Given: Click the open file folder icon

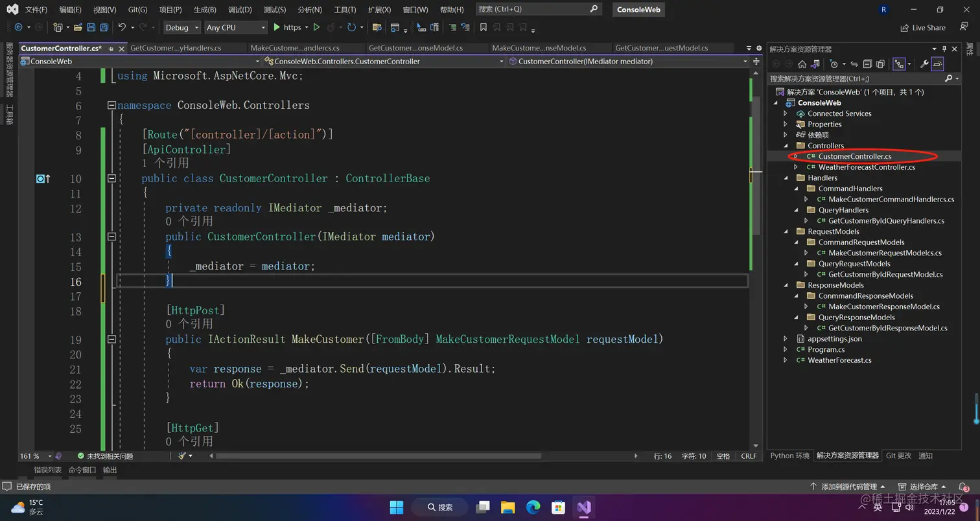Looking at the screenshot, I should tap(78, 27).
